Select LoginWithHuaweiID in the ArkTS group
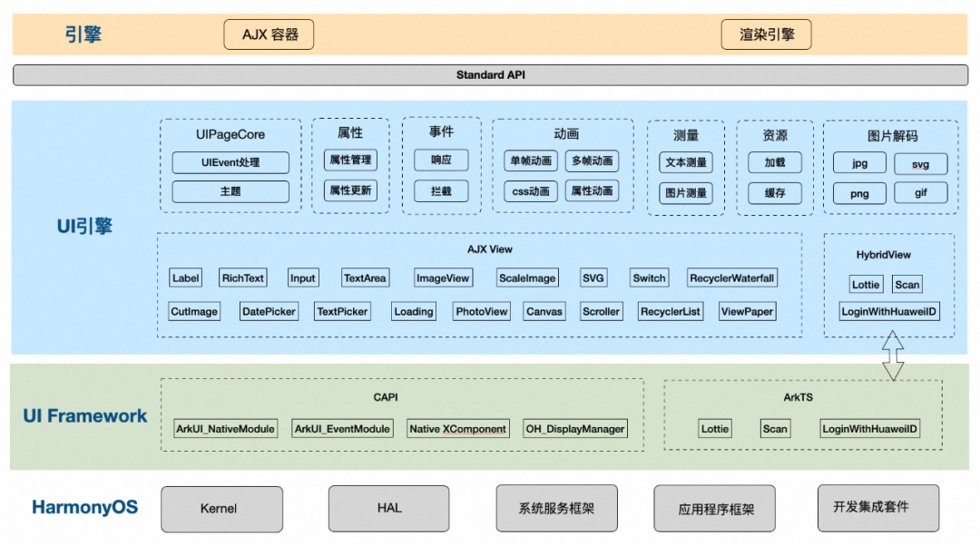Screen dimensions: 980x545 [x=869, y=429]
